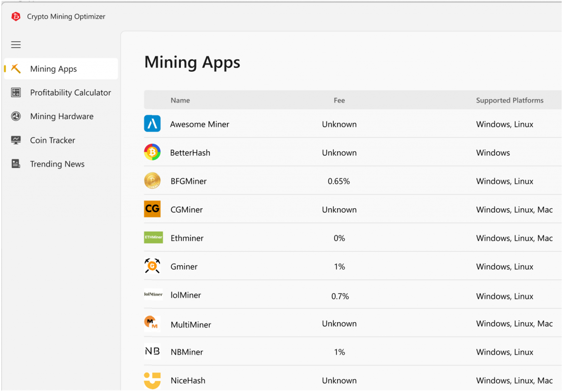The height and width of the screenshot is (392, 562).
Task: Click the NBMiner NB logo
Action: (152, 351)
